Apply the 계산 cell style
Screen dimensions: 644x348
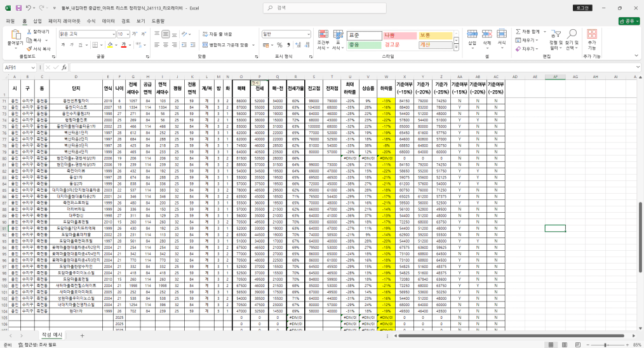[435, 45]
